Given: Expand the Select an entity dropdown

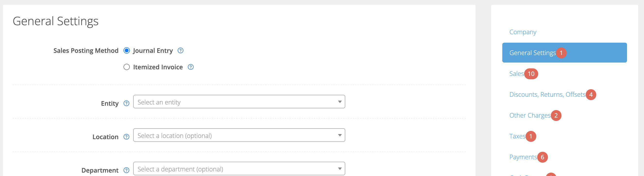Looking at the screenshot, I should (x=239, y=102).
